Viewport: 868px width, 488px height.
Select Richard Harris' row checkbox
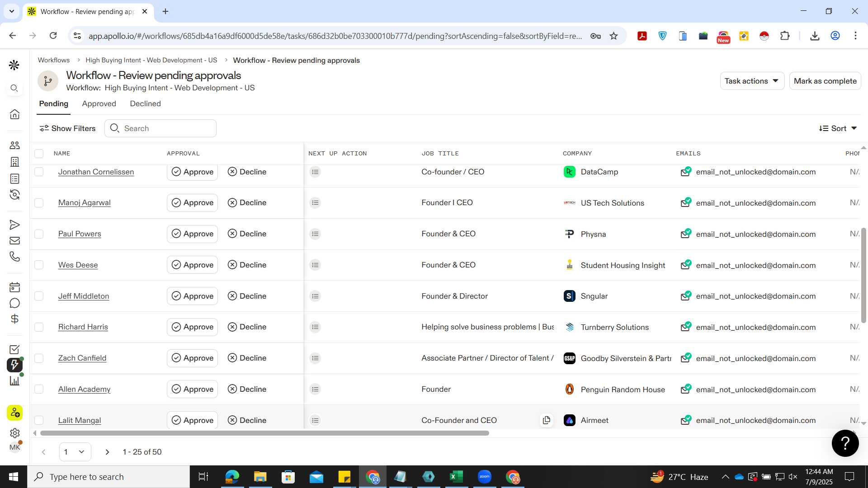click(39, 327)
